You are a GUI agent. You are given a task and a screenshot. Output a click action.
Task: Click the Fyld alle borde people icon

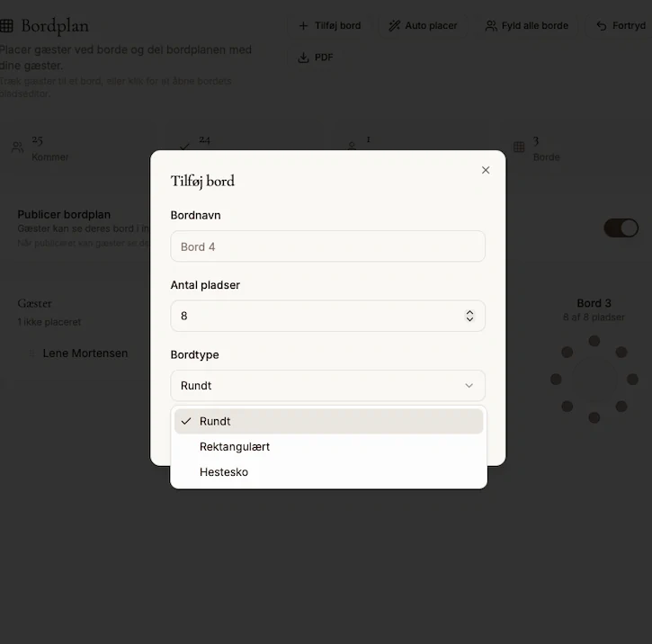pyautogui.click(x=491, y=26)
